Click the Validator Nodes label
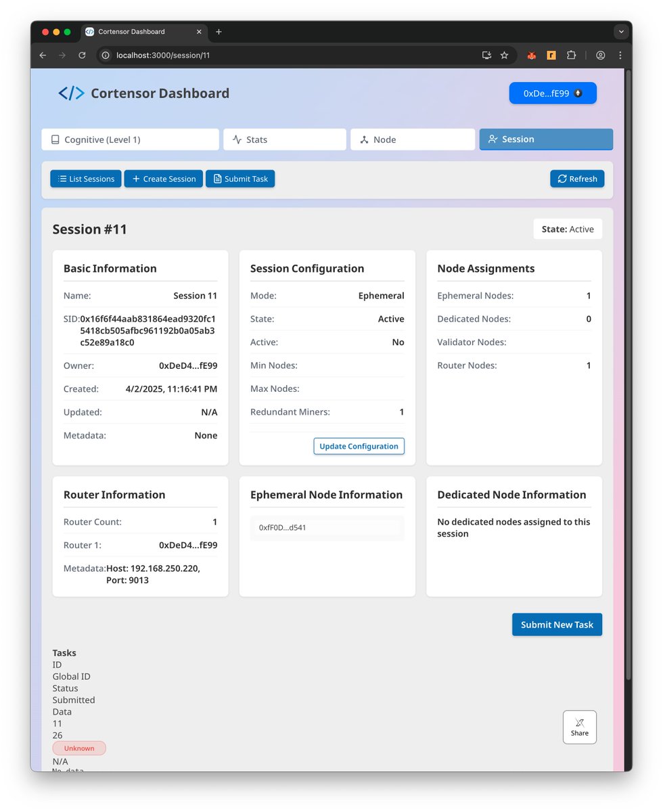Viewport: 663px width, 812px height. 472,342
